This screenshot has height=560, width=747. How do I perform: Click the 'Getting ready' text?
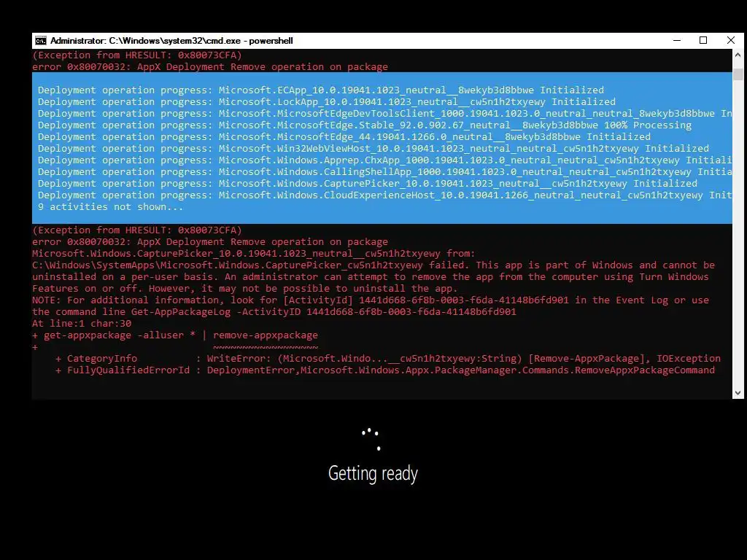[x=373, y=473]
